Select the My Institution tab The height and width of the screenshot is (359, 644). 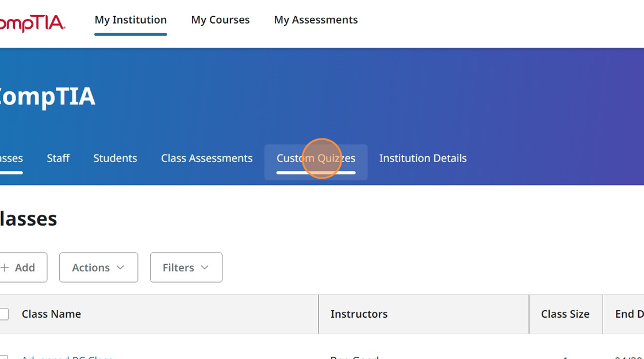click(x=131, y=20)
